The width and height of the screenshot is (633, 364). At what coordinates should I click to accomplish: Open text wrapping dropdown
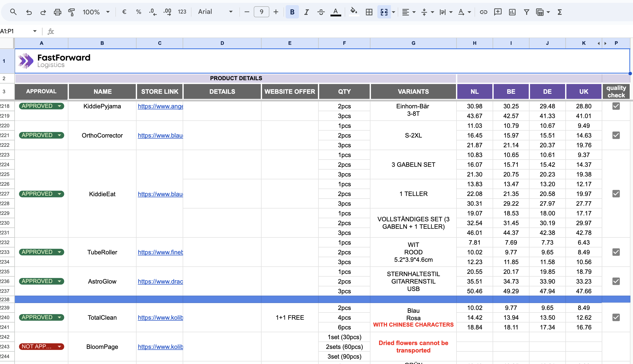tap(446, 12)
